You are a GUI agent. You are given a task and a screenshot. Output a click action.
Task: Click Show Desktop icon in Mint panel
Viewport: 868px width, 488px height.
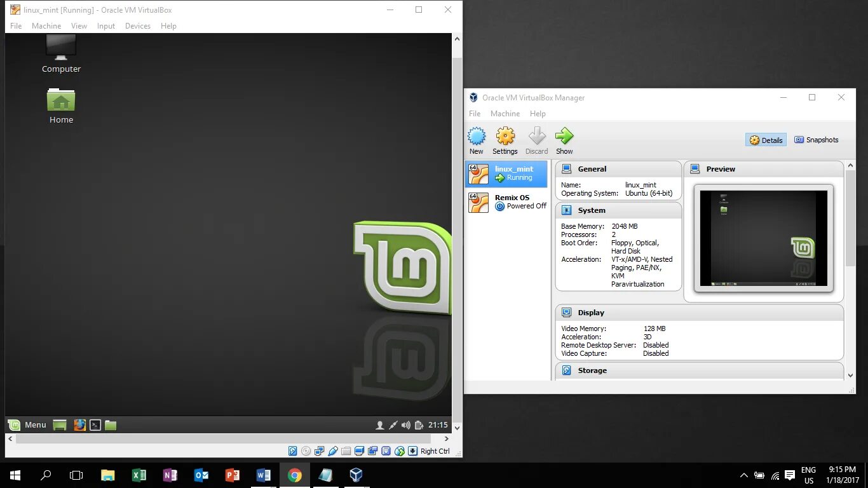(x=60, y=425)
